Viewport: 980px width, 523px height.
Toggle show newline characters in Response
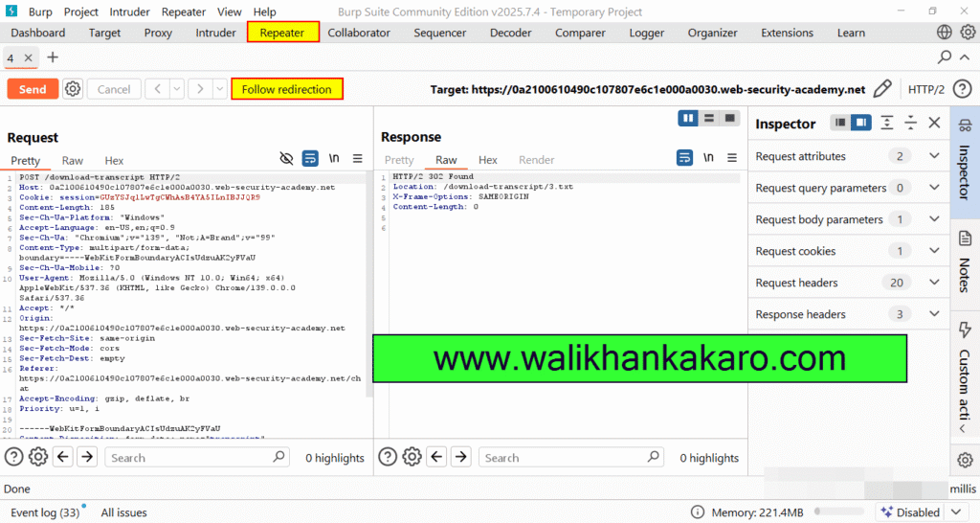708,158
